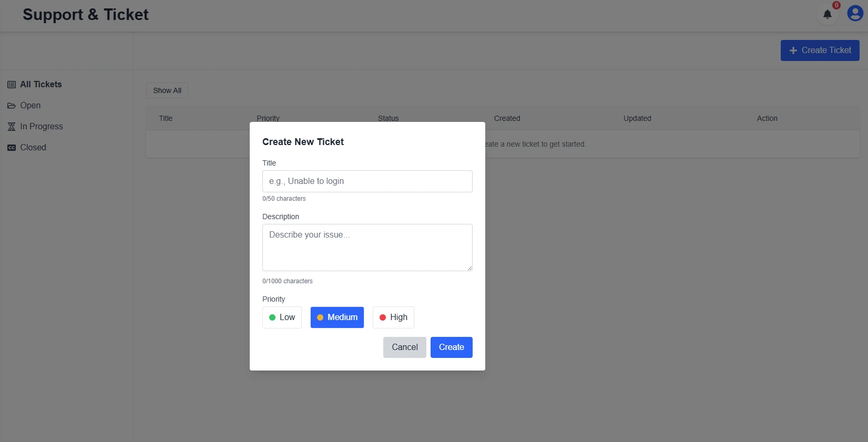The image size is (868, 442).
Task: Click the Create Ticket button
Action: 820,50
